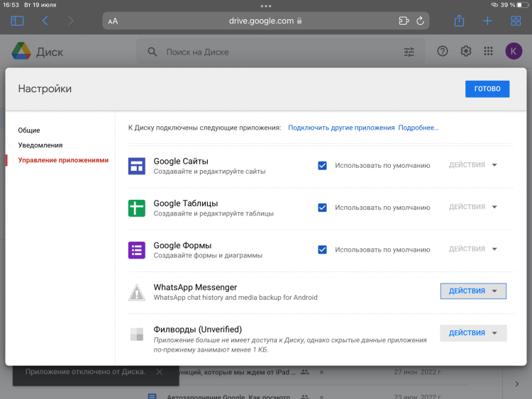532x399 pixels.
Task: Click the Google Формы title text
Action: coord(182,245)
